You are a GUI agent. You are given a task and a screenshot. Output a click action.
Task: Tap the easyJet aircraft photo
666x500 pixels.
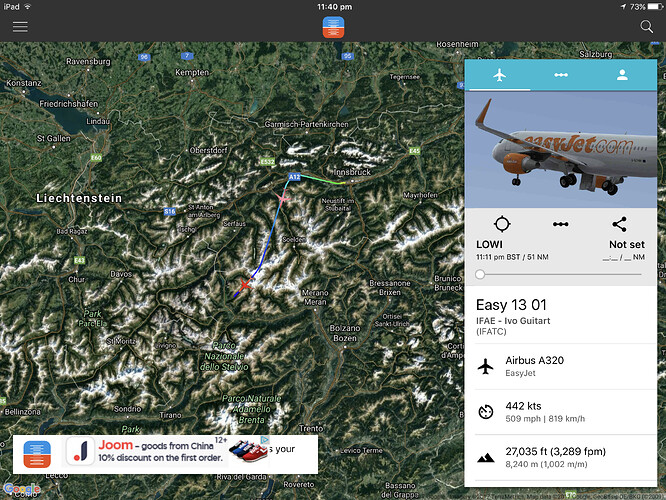coord(561,150)
